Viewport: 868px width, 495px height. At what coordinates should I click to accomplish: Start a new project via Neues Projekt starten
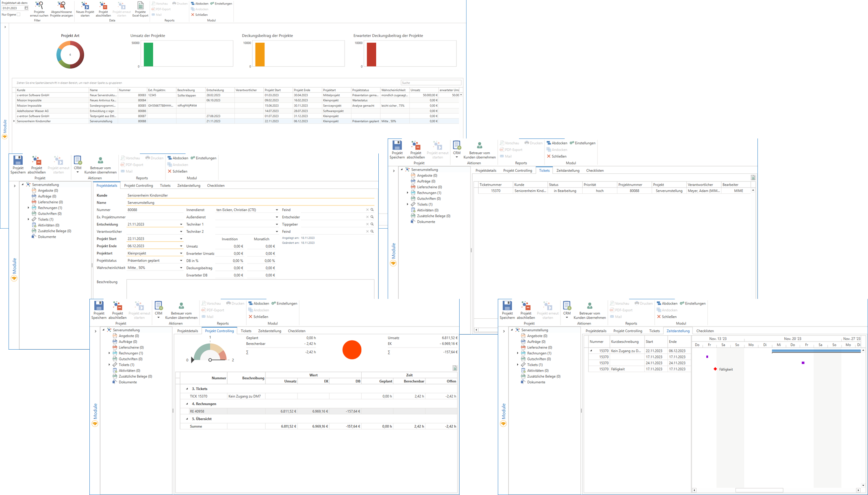85,6
